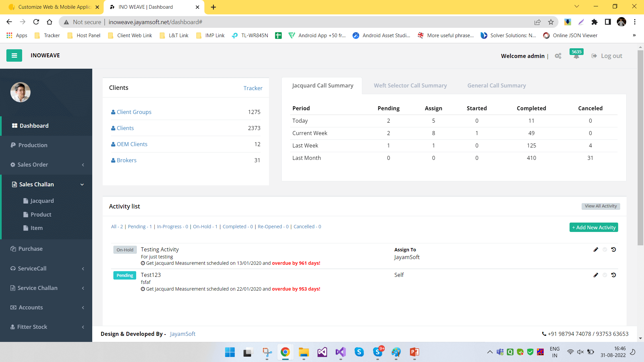
Task: Go to browser home page icon
Action: click(x=49, y=22)
